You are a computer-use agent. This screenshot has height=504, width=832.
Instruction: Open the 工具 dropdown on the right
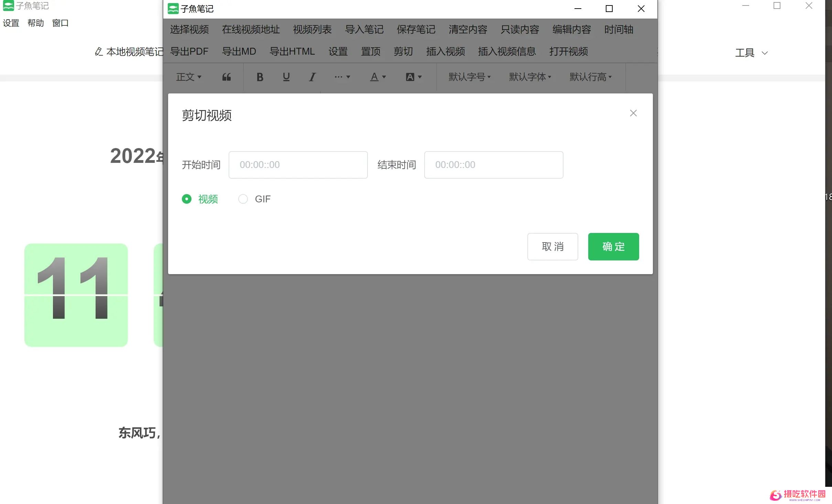(x=751, y=53)
